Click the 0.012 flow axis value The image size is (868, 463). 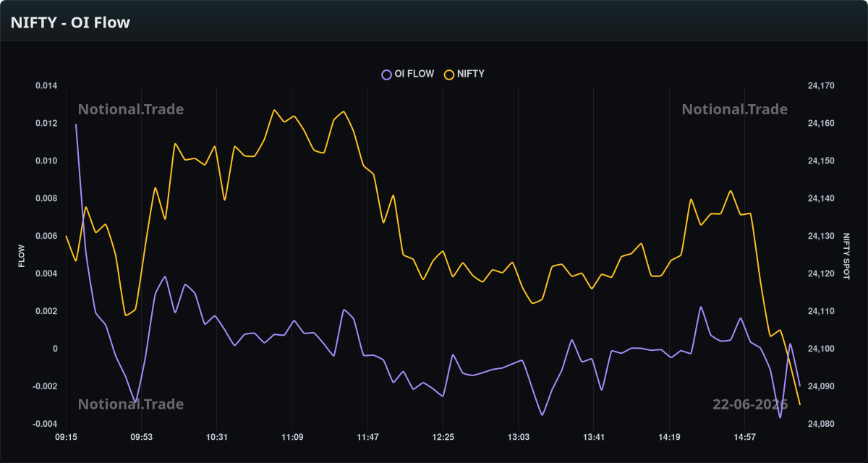[x=46, y=124]
